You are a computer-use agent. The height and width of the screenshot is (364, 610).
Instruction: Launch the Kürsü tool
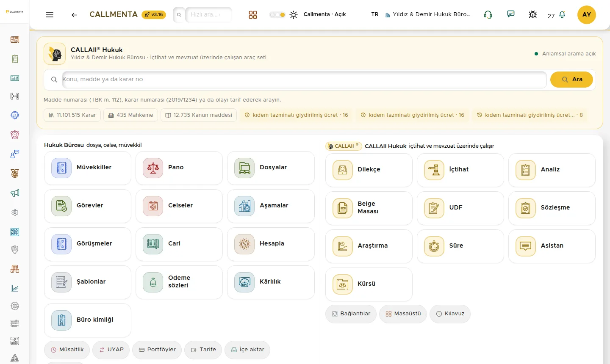point(369,284)
